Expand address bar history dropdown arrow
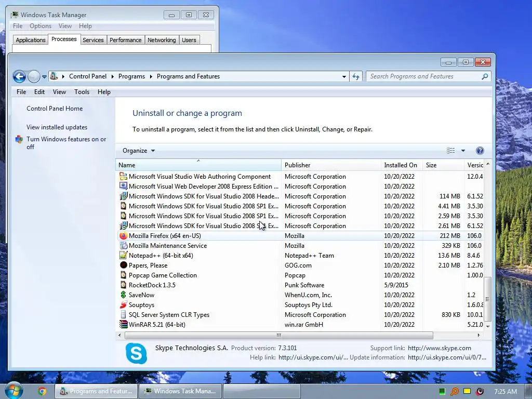The width and height of the screenshot is (532, 399). point(344,77)
